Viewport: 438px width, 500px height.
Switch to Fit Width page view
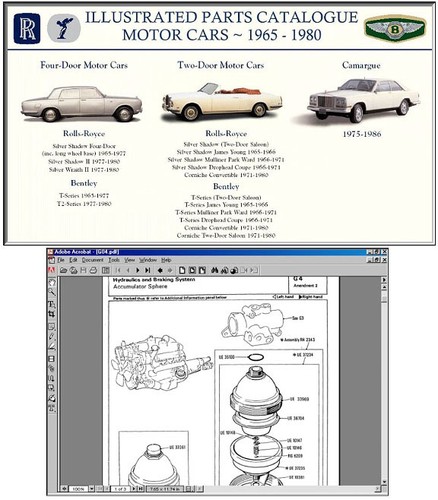click(202, 270)
